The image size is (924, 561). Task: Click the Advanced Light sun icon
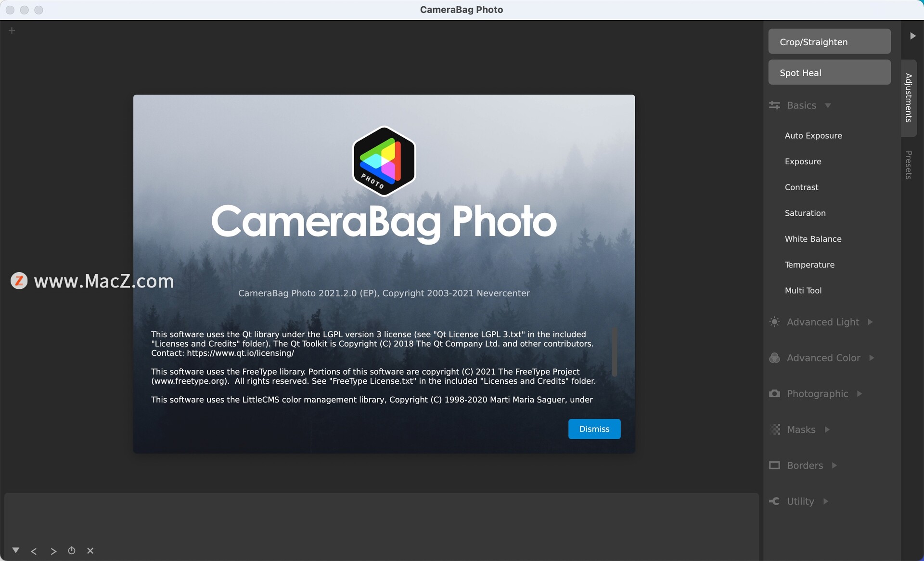(774, 322)
